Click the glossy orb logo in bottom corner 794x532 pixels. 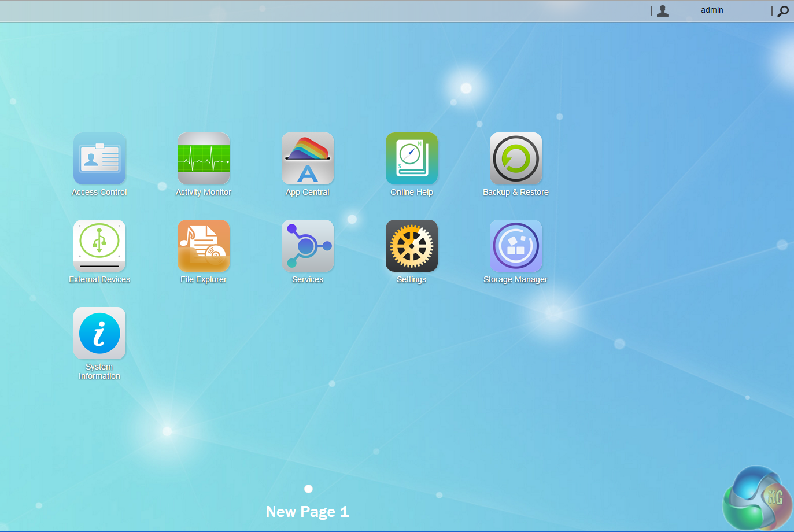(756, 498)
